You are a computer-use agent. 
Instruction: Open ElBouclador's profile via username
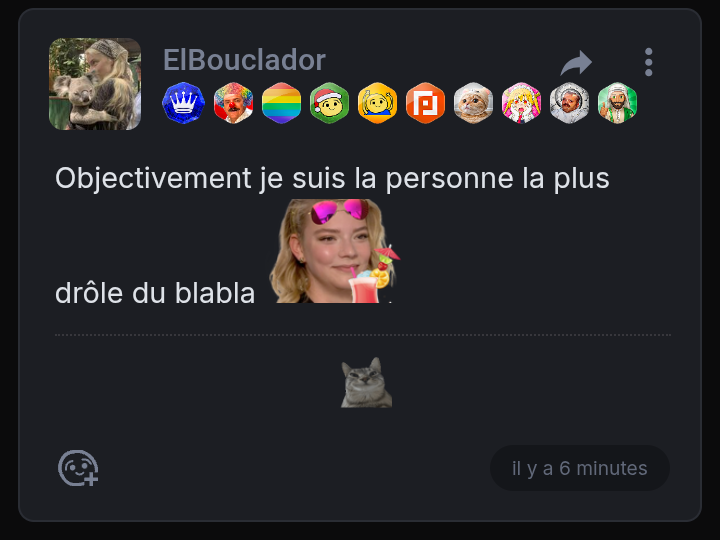(x=244, y=60)
